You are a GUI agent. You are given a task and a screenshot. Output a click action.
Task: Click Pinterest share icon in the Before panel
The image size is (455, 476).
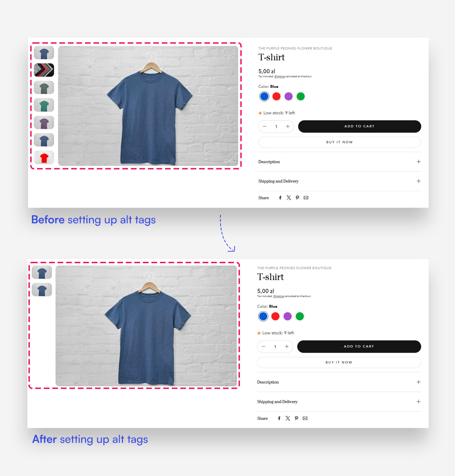click(297, 198)
